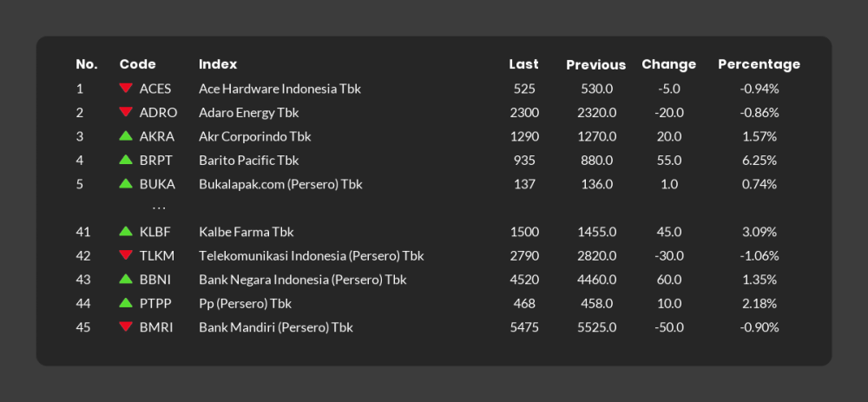
Task: Click the red down arrow beside ACES
Action: [x=126, y=88]
